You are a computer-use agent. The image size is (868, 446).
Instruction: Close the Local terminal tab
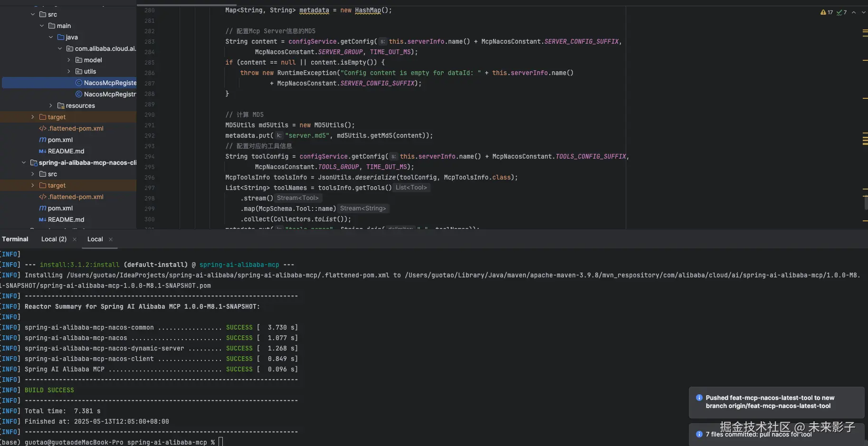tap(111, 239)
